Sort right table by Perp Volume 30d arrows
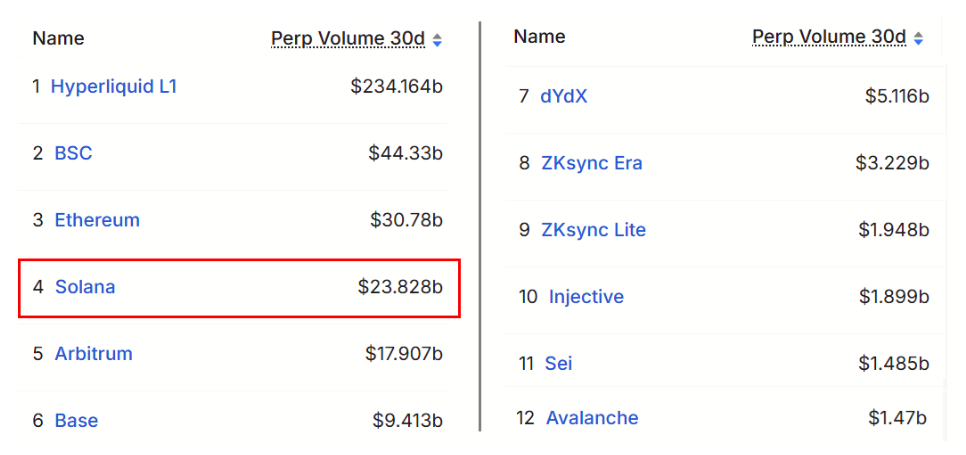966x455 pixels. coord(918,39)
